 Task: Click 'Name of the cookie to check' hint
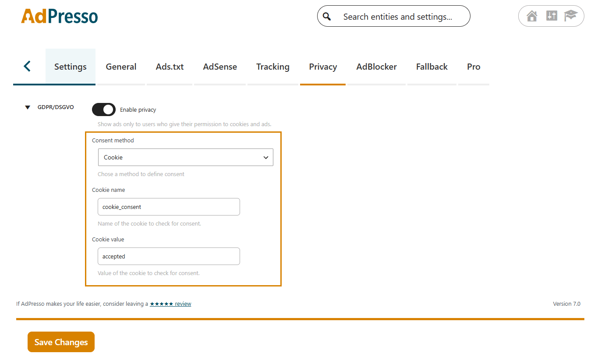point(149,223)
